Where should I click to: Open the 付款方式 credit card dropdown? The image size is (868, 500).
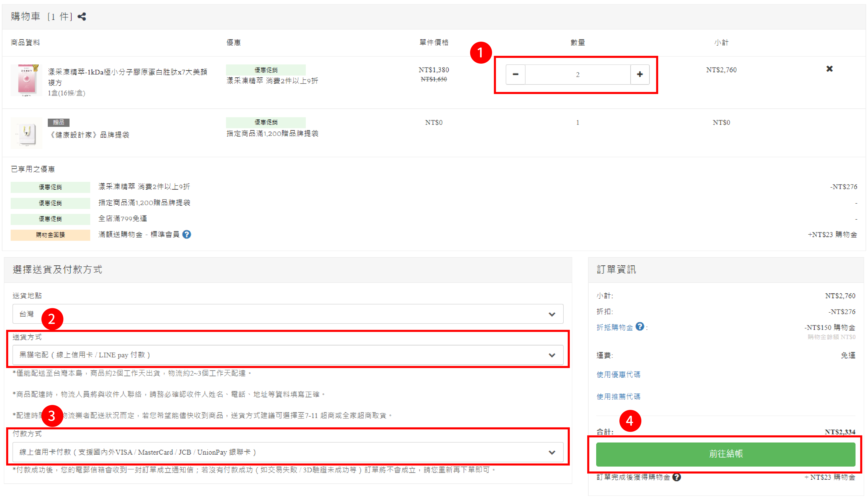pyautogui.click(x=288, y=452)
